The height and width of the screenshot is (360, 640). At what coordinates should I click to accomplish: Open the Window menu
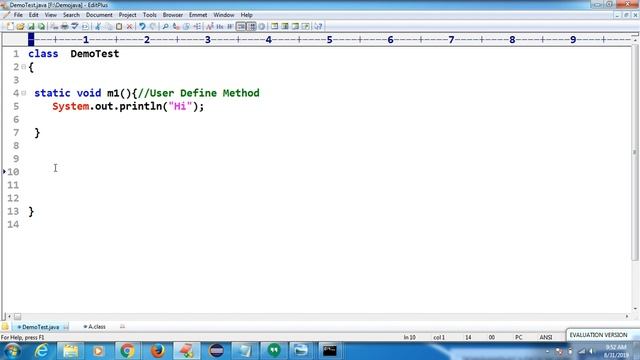click(224, 15)
